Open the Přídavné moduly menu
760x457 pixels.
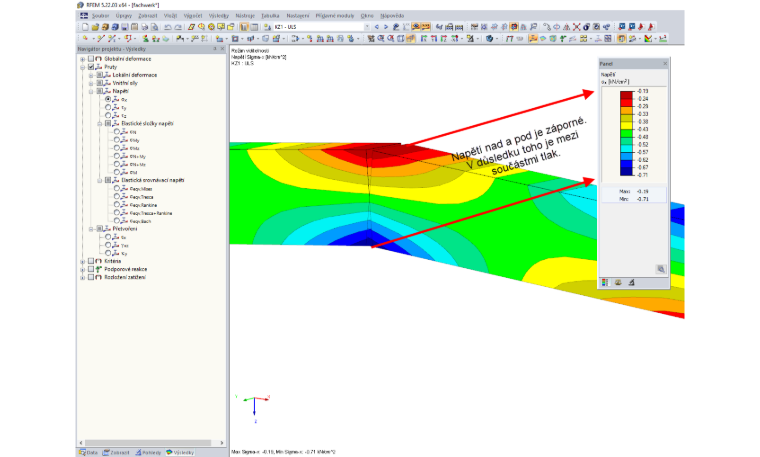click(x=334, y=16)
